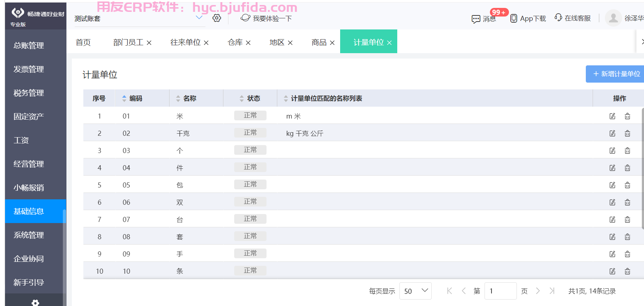Edit the row for unit 条
644x306 pixels.
pyautogui.click(x=612, y=271)
